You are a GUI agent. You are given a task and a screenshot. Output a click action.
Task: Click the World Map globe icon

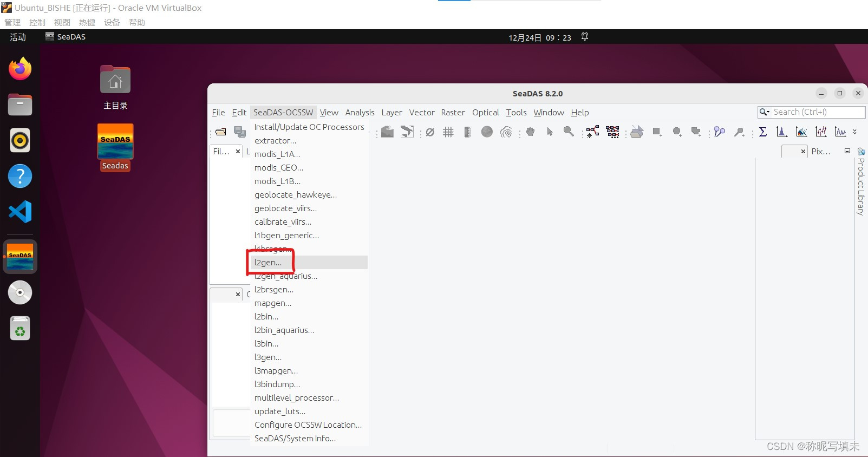pos(487,132)
